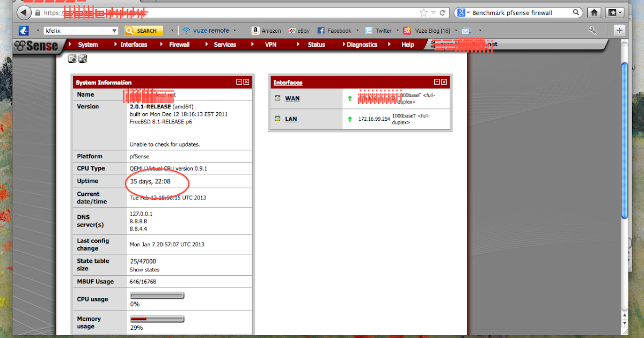
Task: Close the System Information widget
Action: [x=246, y=82]
